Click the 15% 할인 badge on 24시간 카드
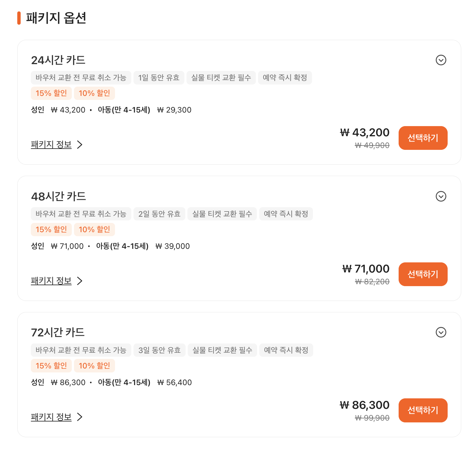Screen dimensions: 476x452 tap(51, 93)
